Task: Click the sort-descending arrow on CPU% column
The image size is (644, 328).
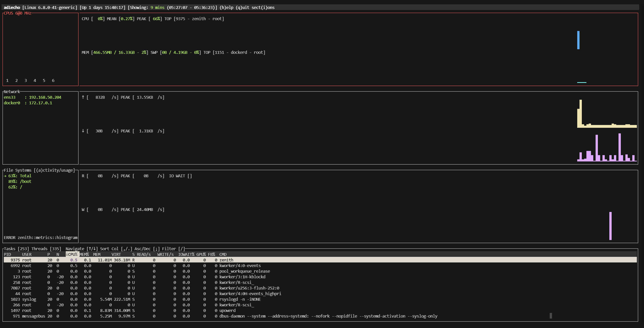Action: [x=67, y=254]
